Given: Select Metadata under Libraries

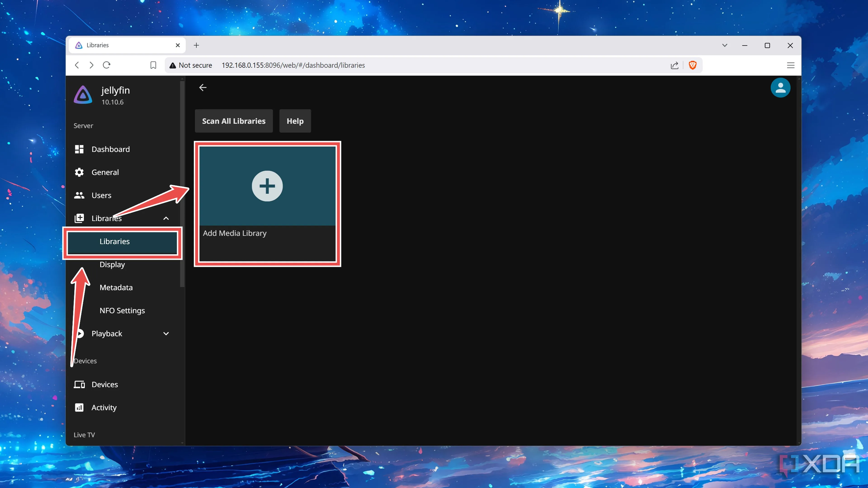Looking at the screenshot, I should click(x=116, y=287).
